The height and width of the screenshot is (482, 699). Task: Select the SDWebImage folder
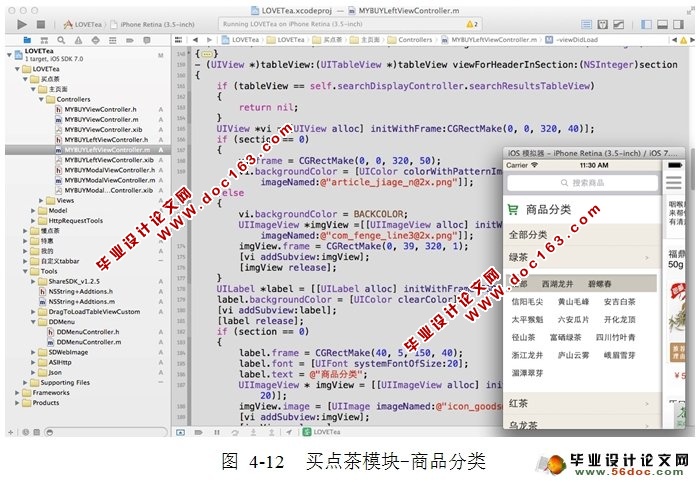(64, 352)
